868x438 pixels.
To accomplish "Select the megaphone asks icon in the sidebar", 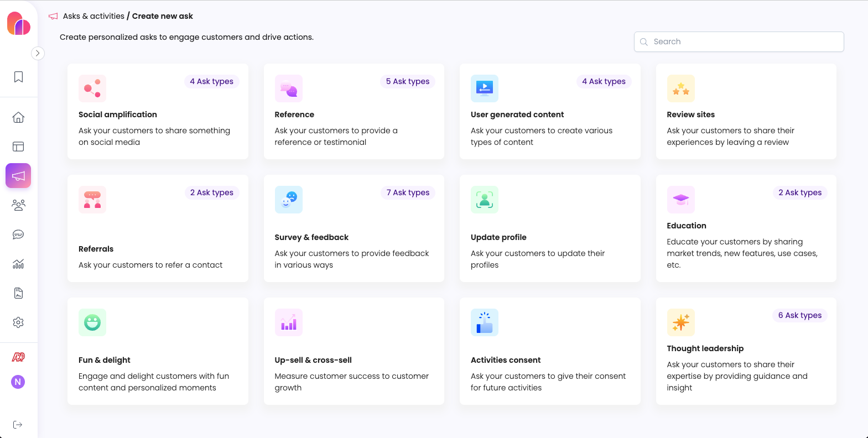I will point(18,176).
